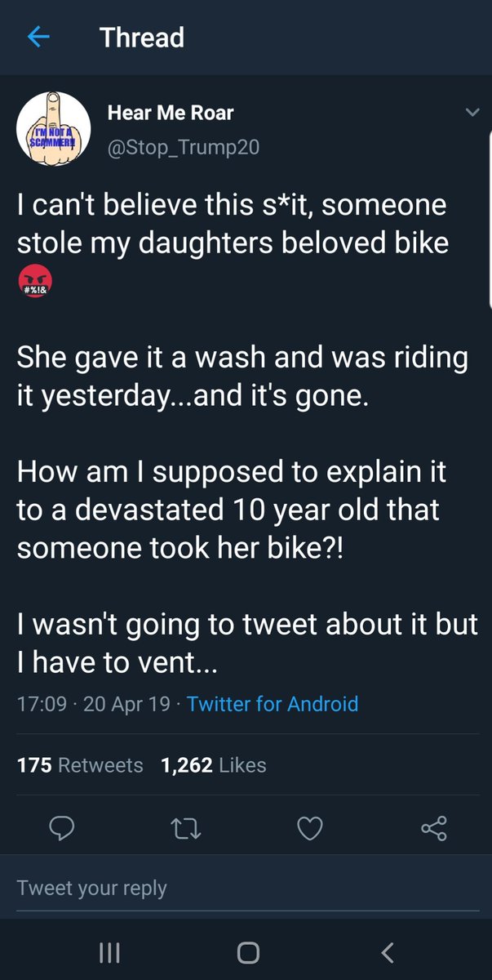The image size is (492, 980).
Task: Grab the scrollbar handle at right edge
Action: pyautogui.click(x=489, y=220)
